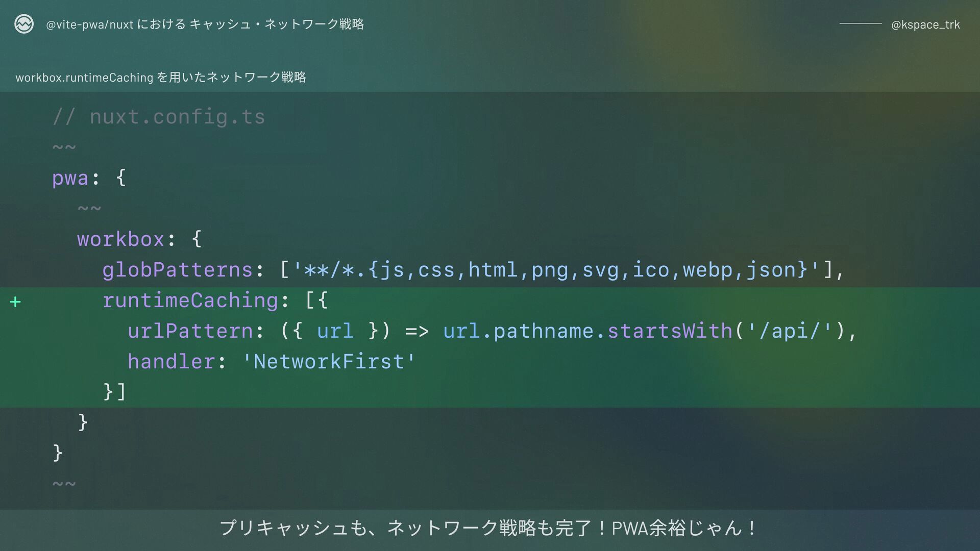Click the urlPattern property name
The width and height of the screenshot is (980, 551).
tap(190, 331)
